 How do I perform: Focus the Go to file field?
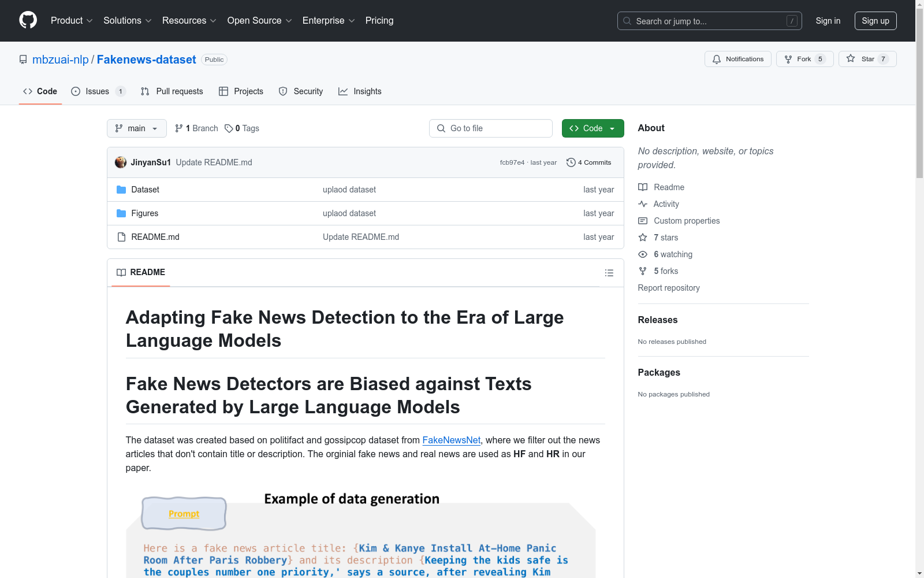tap(490, 128)
